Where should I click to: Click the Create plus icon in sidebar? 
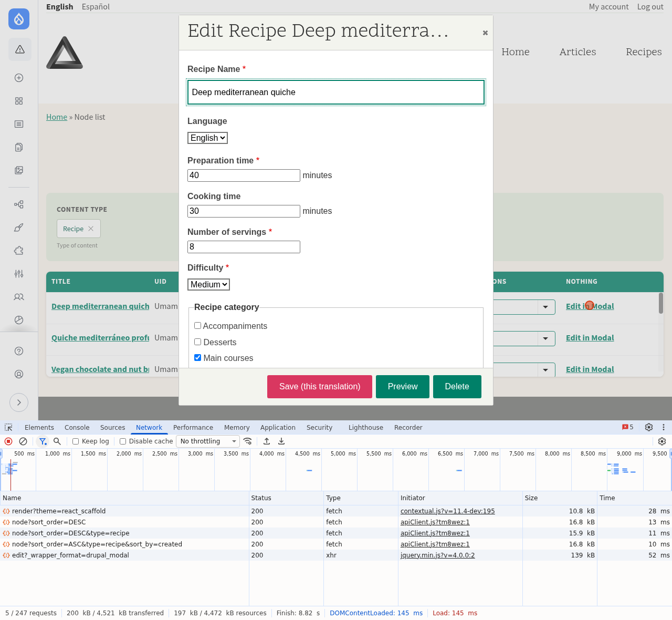point(19,78)
